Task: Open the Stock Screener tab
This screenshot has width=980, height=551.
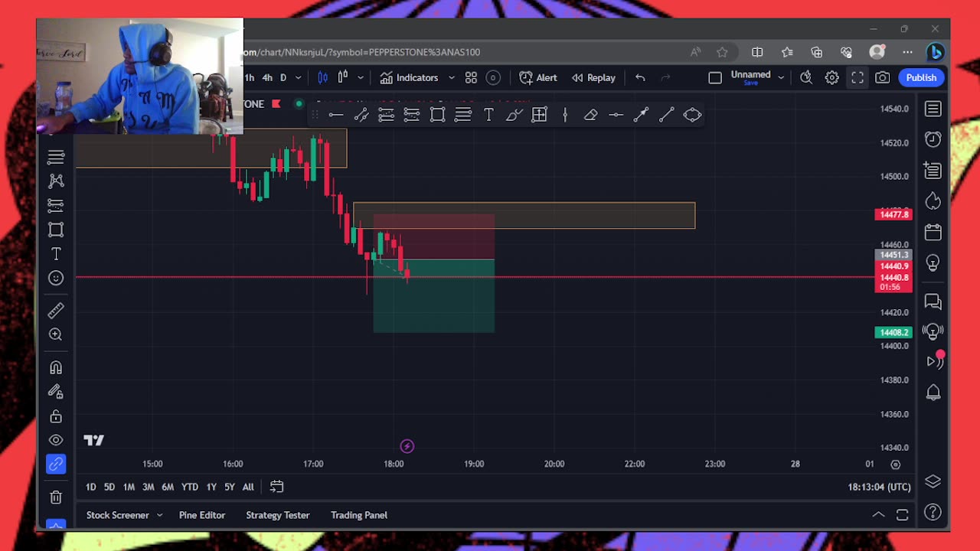Action: tap(117, 515)
